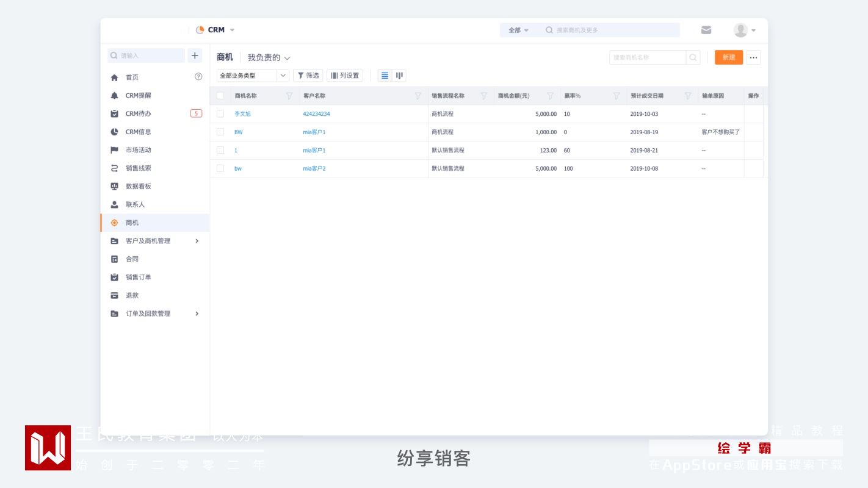The image size is (868, 488).
Task: Click the filter funnel in 客户名称 column
Action: coord(418,96)
